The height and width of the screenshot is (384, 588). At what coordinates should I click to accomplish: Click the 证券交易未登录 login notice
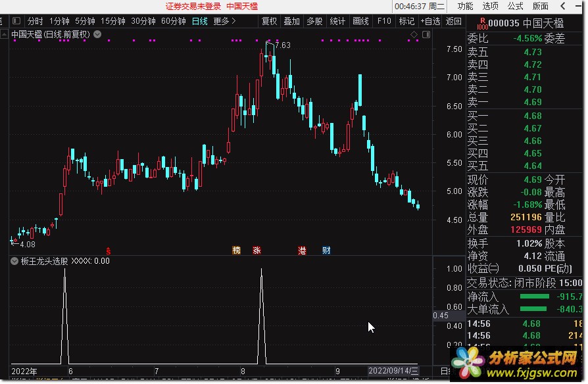click(x=193, y=7)
